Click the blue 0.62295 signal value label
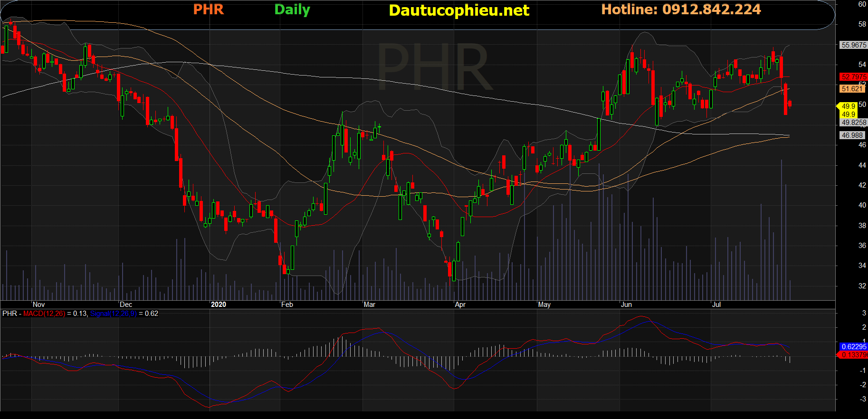Viewport: 868px width, 419px height. [x=853, y=347]
